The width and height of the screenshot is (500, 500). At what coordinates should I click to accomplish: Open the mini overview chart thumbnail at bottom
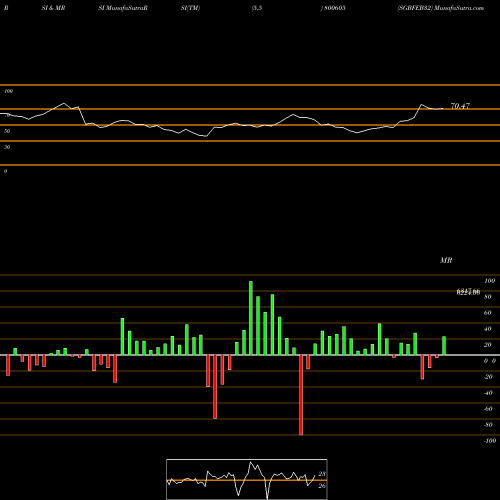click(247, 479)
